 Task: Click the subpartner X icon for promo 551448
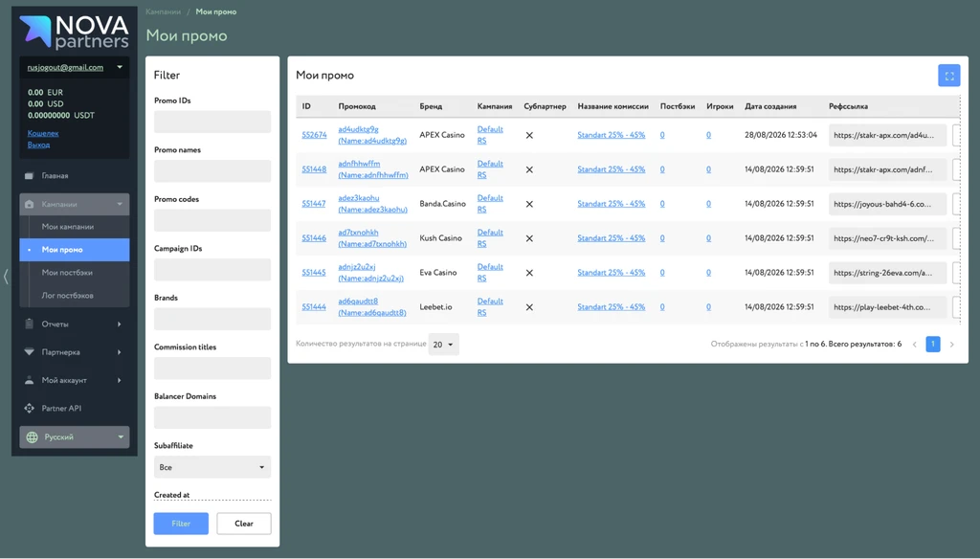pos(529,169)
